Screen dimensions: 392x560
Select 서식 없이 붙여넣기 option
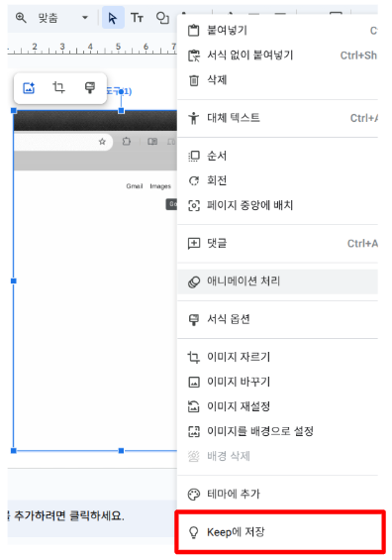277,56
